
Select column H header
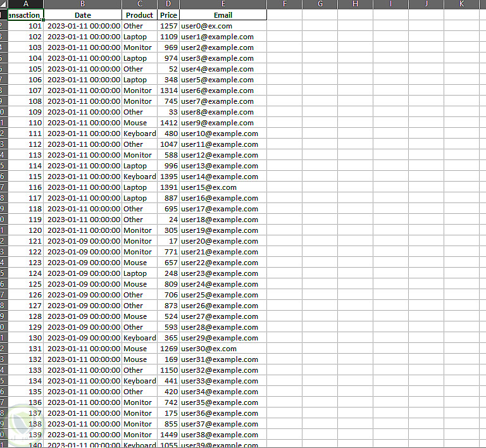355,4
